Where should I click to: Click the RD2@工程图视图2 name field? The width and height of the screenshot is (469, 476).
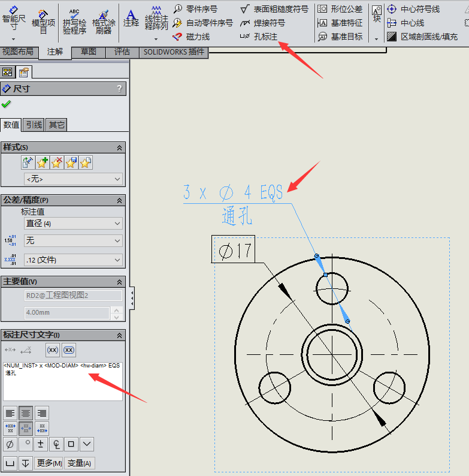[73, 296]
